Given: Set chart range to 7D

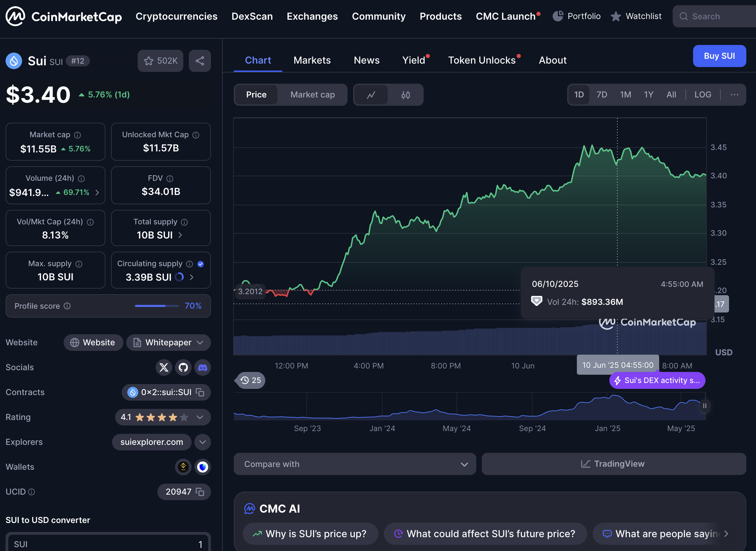Looking at the screenshot, I should point(602,95).
